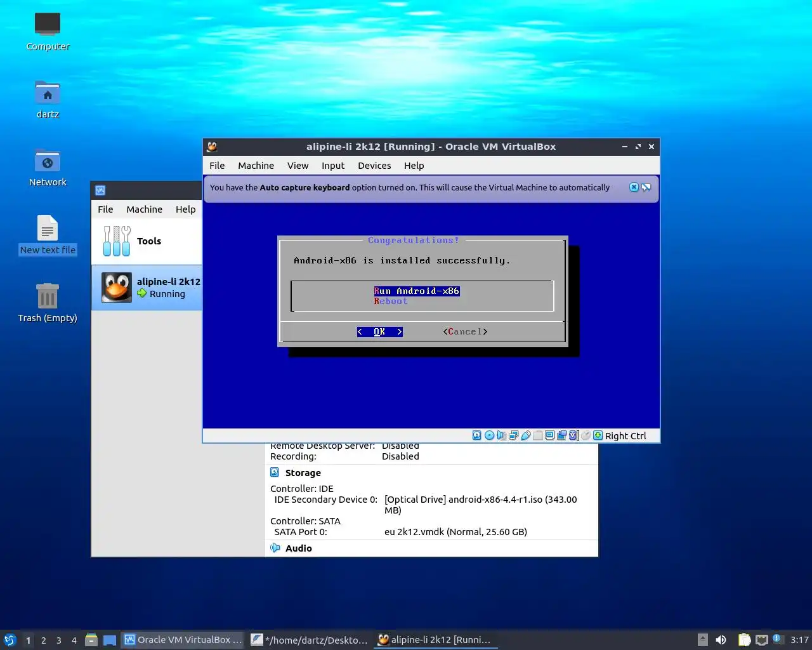Click the penguin icon in VM title bar
This screenshot has height=650, width=812.
pos(213,147)
